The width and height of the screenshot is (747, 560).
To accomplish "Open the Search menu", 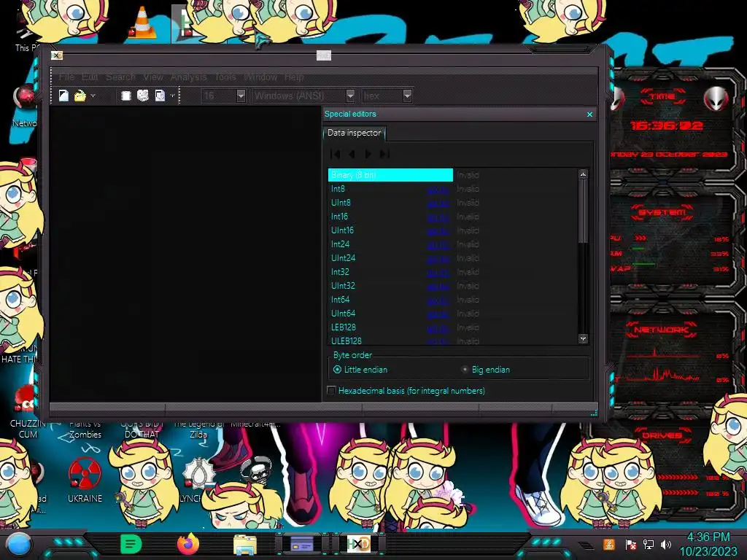I will [x=120, y=77].
